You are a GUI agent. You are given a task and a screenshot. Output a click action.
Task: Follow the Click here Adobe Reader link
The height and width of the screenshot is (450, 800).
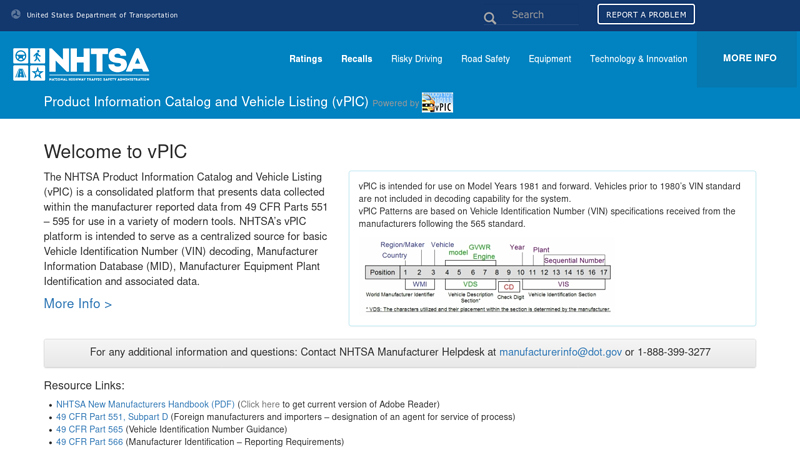point(260,404)
